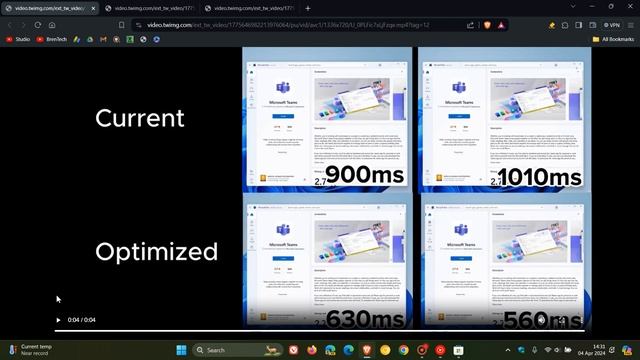Open Brave Rewards triangle icon
640x360 pixels.
point(501,25)
